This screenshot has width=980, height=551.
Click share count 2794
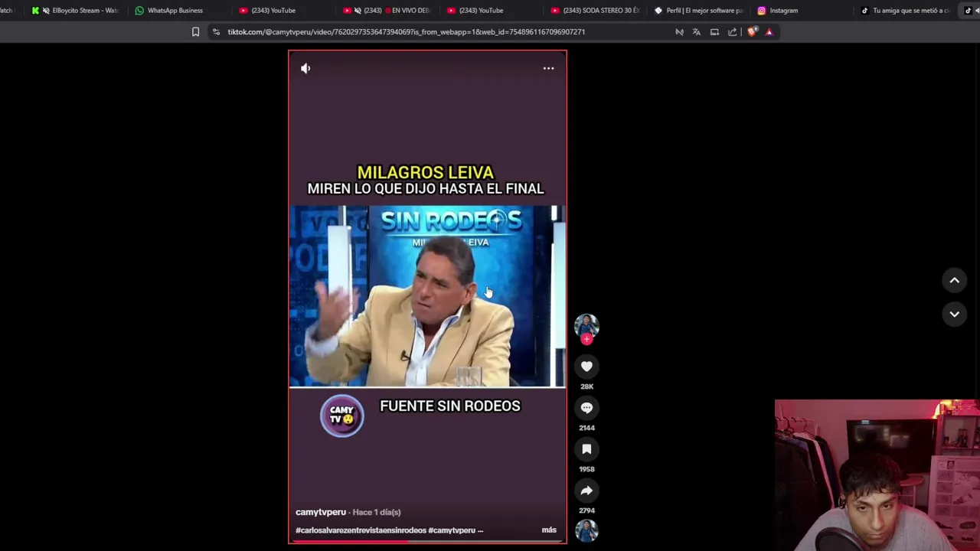pos(586,510)
